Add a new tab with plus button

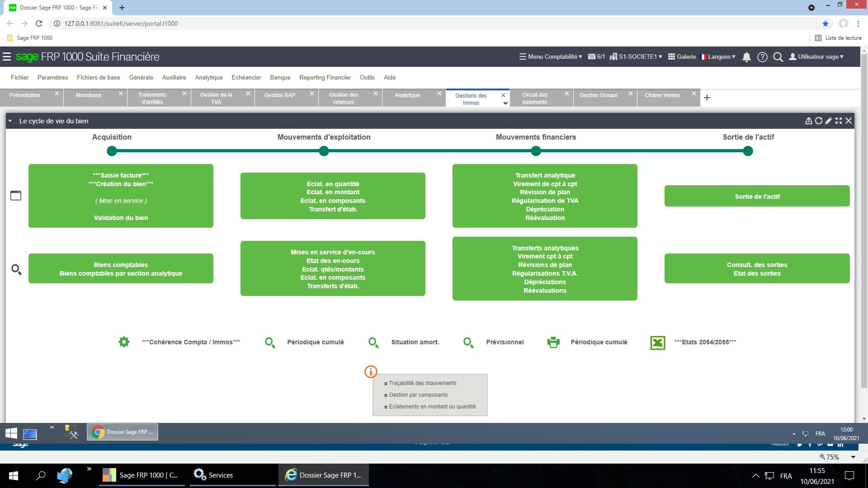pyautogui.click(x=707, y=98)
